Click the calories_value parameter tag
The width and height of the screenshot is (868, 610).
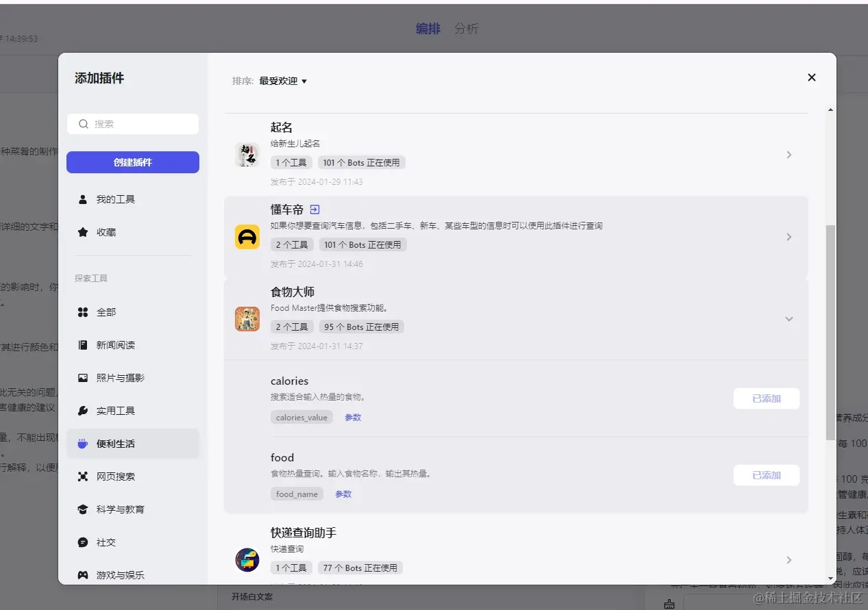[301, 418]
